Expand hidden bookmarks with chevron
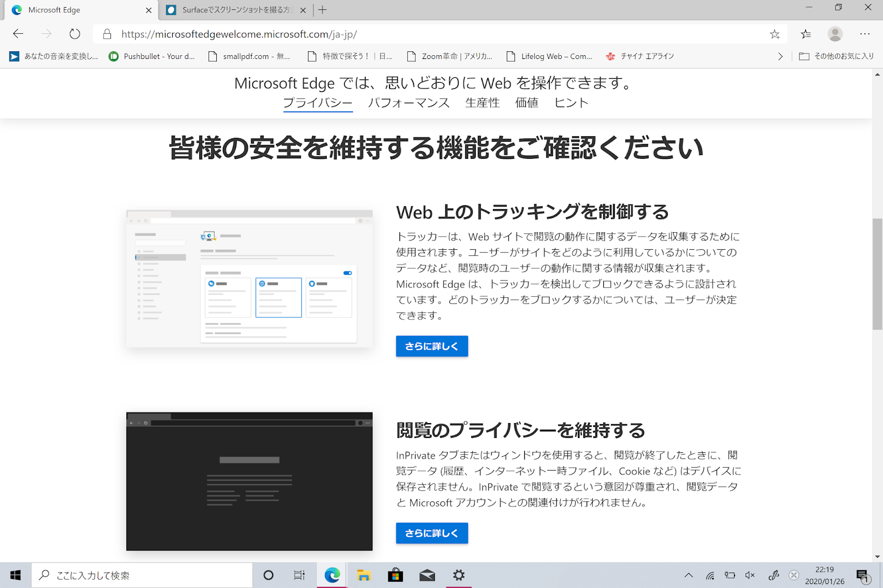This screenshot has width=883, height=588. point(780,56)
